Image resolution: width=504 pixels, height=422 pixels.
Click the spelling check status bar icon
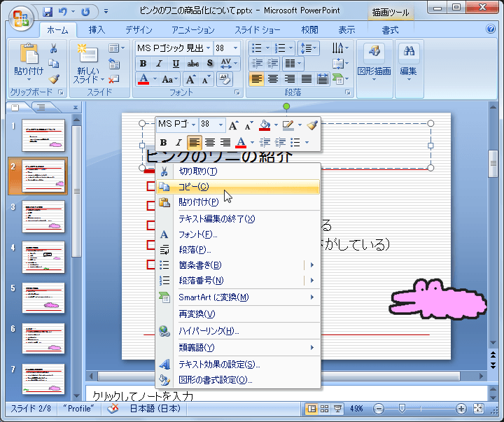113,409
